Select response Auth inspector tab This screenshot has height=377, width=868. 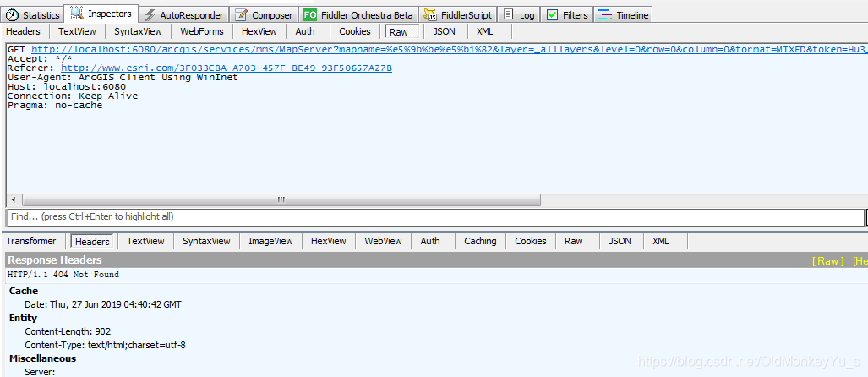[430, 241]
